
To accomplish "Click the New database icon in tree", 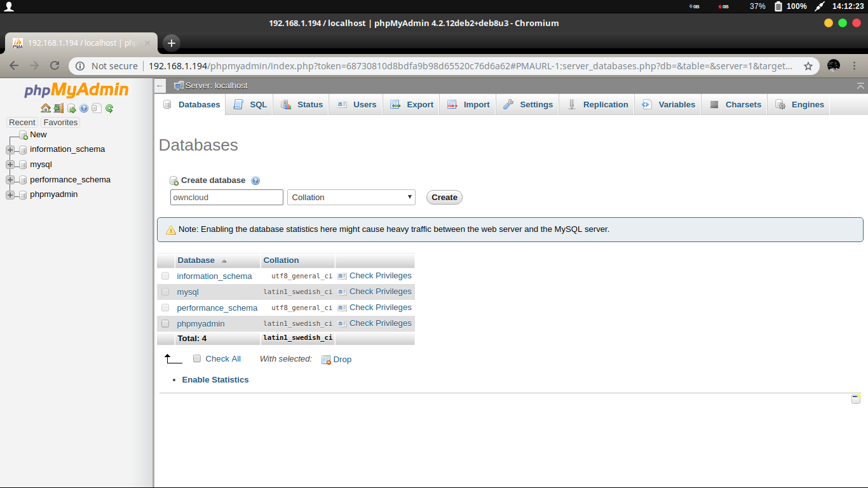I will click(x=24, y=135).
